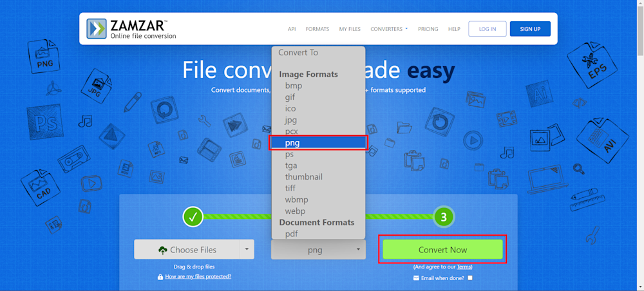Open the Terms link
Screen dimensions: 644x291
(464, 267)
